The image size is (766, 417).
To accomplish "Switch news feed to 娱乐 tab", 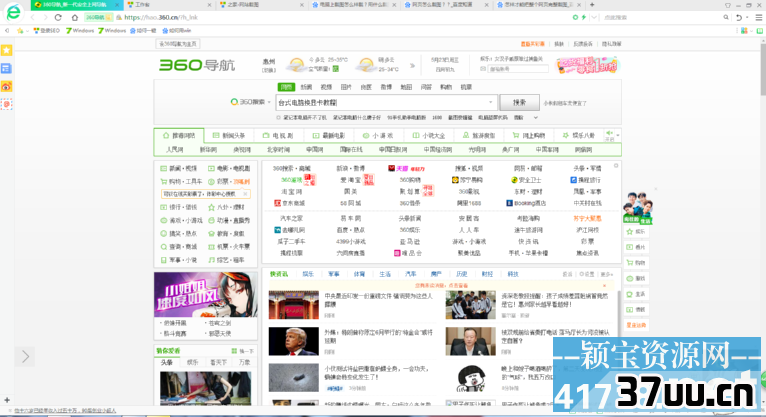I will (308, 274).
